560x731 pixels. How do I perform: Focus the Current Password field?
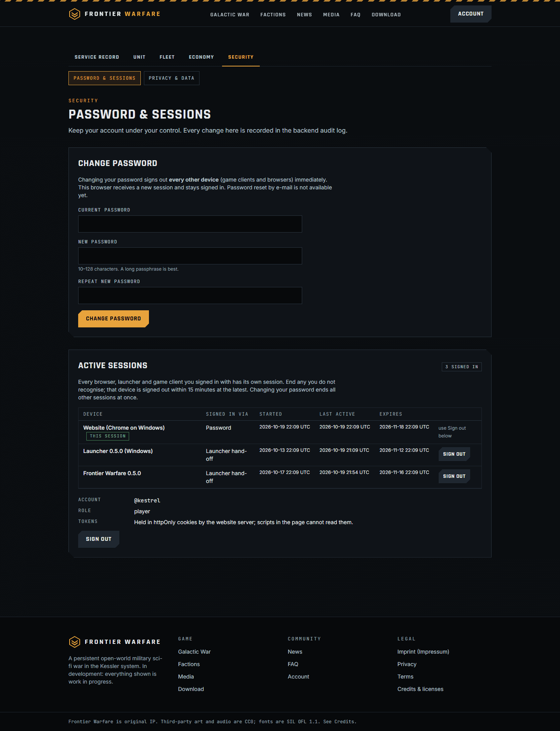[190, 224]
